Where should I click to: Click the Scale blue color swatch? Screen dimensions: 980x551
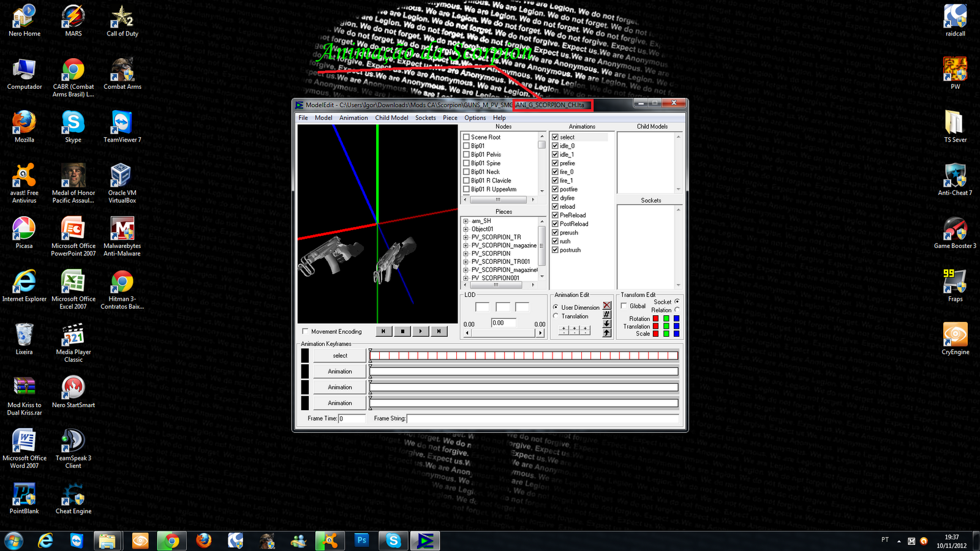[677, 334]
